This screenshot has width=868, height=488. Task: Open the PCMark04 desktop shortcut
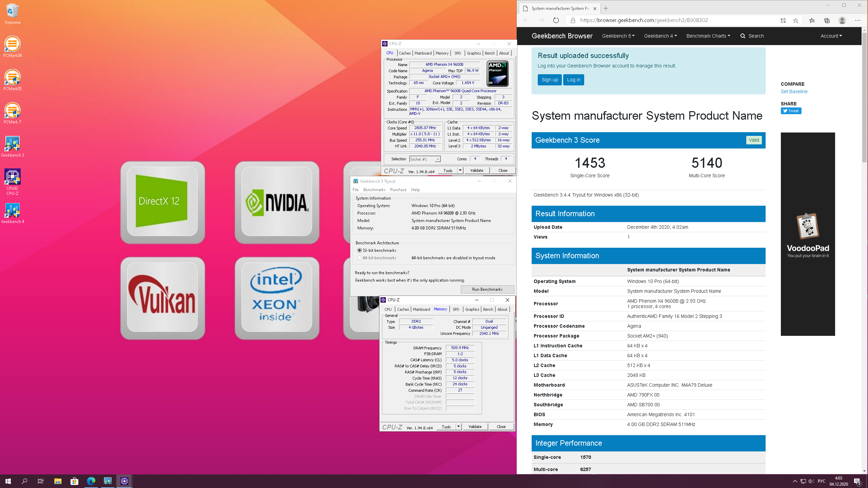pyautogui.click(x=13, y=47)
